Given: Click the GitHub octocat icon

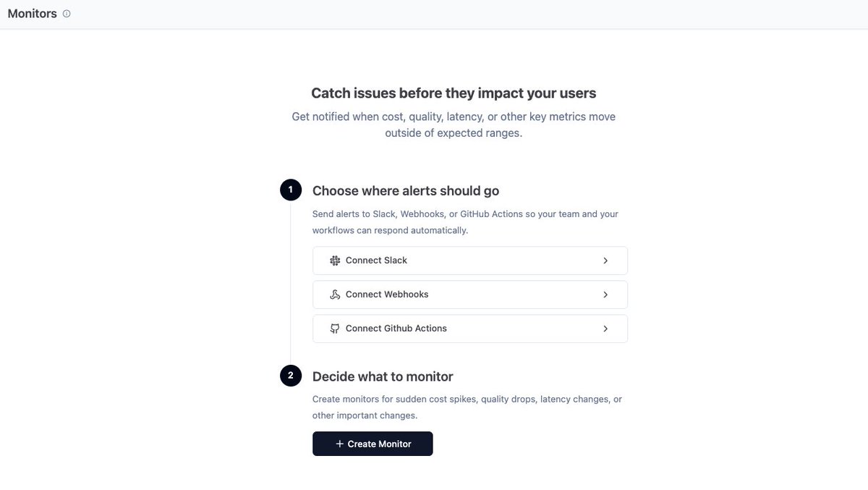Looking at the screenshot, I should point(335,329).
